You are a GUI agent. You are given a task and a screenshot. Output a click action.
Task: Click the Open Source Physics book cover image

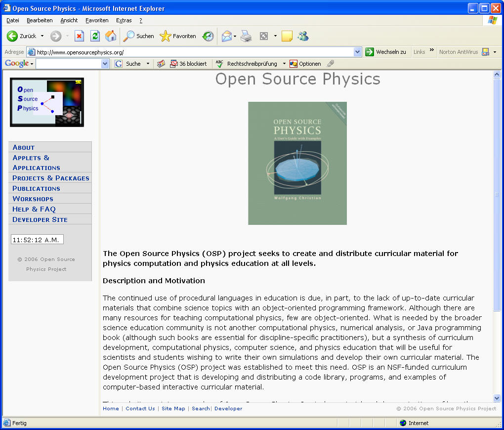pyautogui.click(x=297, y=163)
